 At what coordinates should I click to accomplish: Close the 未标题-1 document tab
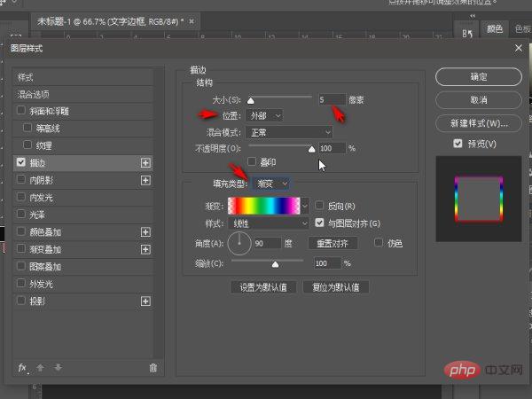click(x=192, y=21)
